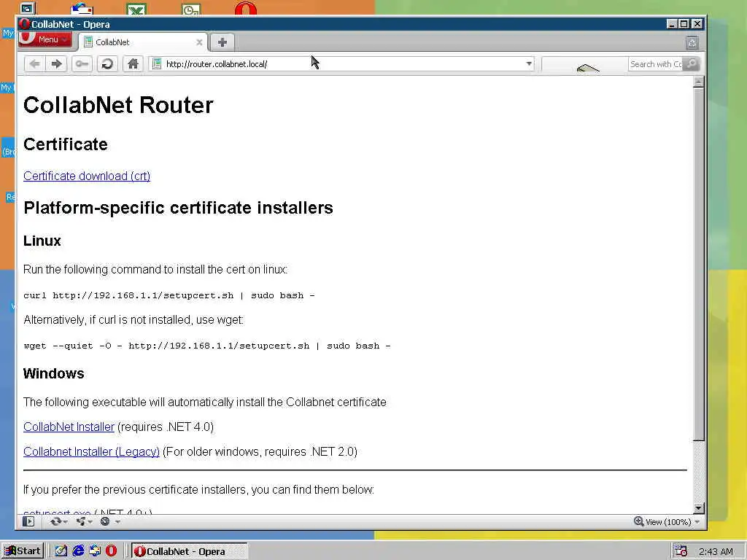Click the vertical scrollbar up arrow
This screenshot has width=747, height=560.
[698, 82]
